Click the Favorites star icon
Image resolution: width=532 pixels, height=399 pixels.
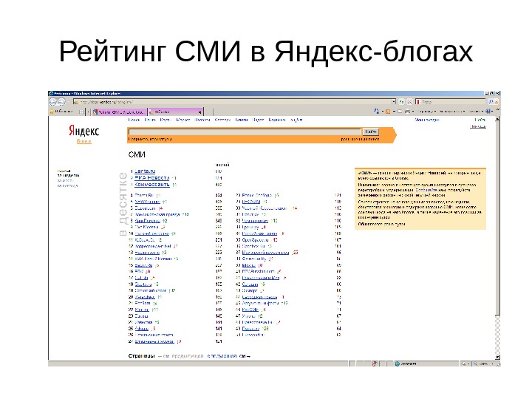[x=52, y=112]
